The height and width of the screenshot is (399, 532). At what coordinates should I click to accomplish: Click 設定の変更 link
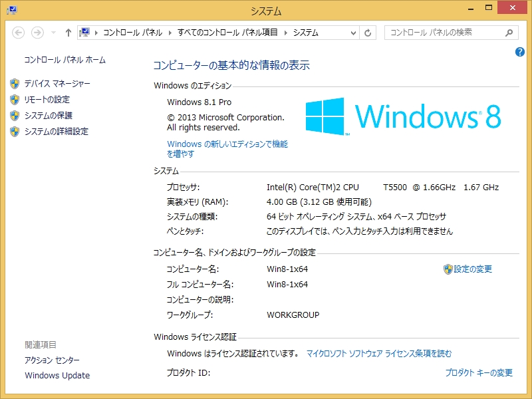[x=473, y=269]
